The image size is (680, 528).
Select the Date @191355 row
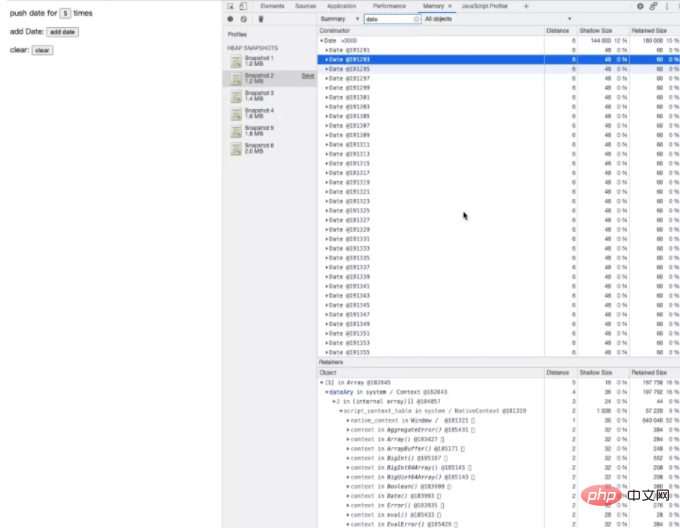point(498,352)
